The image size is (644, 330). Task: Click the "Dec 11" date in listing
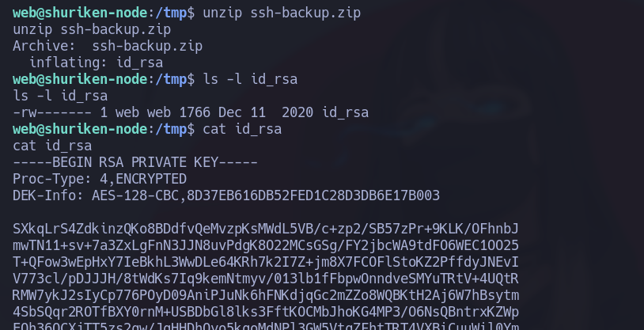tap(245, 112)
